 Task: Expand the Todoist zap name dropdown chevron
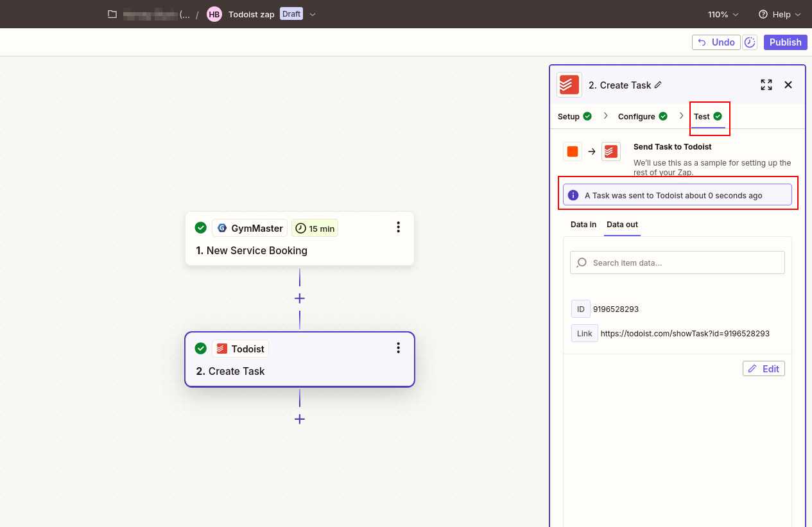pos(313,14)
